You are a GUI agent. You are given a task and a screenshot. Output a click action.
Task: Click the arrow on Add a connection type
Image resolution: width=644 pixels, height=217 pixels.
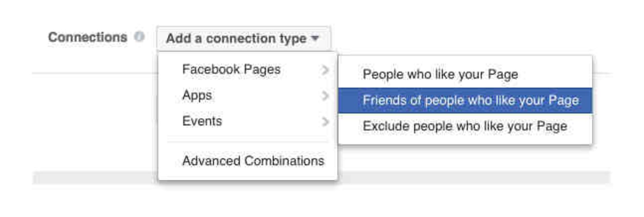[315, 38]
